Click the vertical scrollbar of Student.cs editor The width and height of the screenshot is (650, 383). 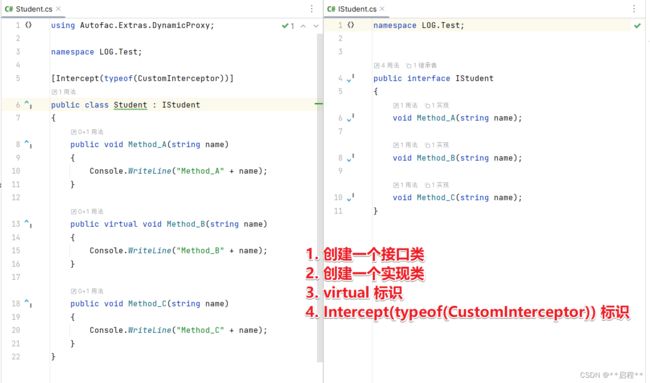pyautogui.click(x=320, y=198)
